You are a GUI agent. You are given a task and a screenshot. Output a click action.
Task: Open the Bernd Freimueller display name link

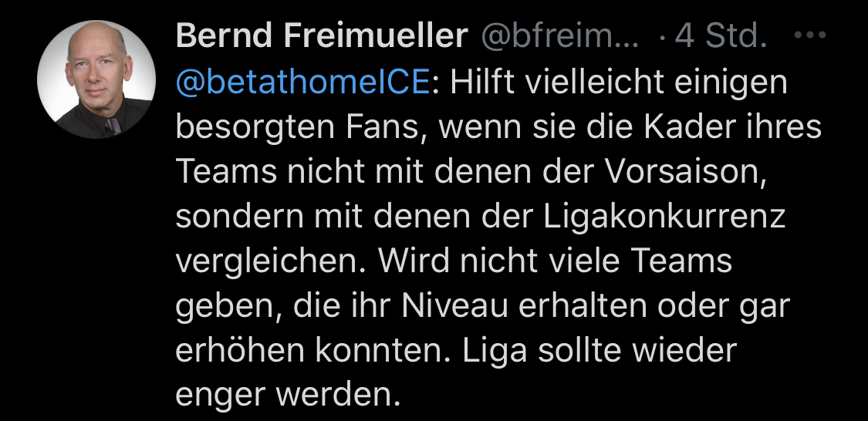click(x=322, y=36)
